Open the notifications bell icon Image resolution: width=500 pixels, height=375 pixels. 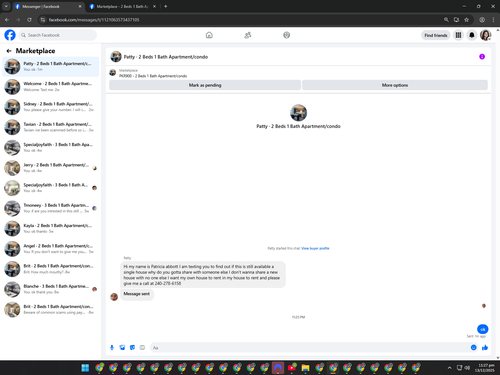pyautogui.click(x=472, y=35)
